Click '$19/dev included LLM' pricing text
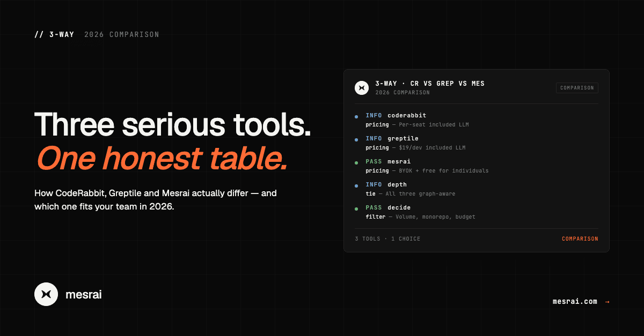The width and height of the screenshot is (644, 336). click(432, 148)
